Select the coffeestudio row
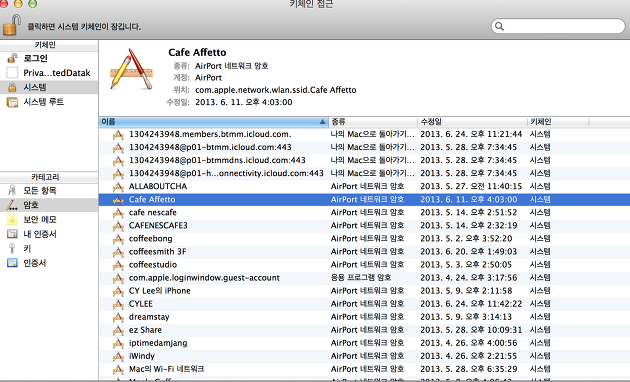The width and height of the screenshot is (630, 382). coord(364,265)
